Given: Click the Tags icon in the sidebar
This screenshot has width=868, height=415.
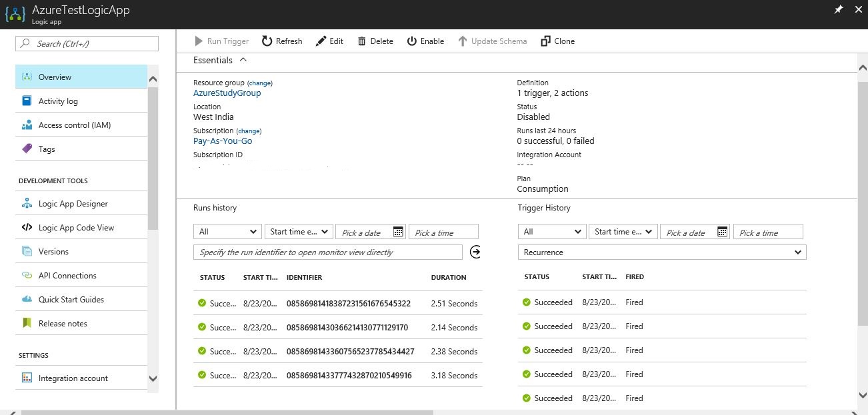Looking at the screenshot, I should (x=27, y=149).
